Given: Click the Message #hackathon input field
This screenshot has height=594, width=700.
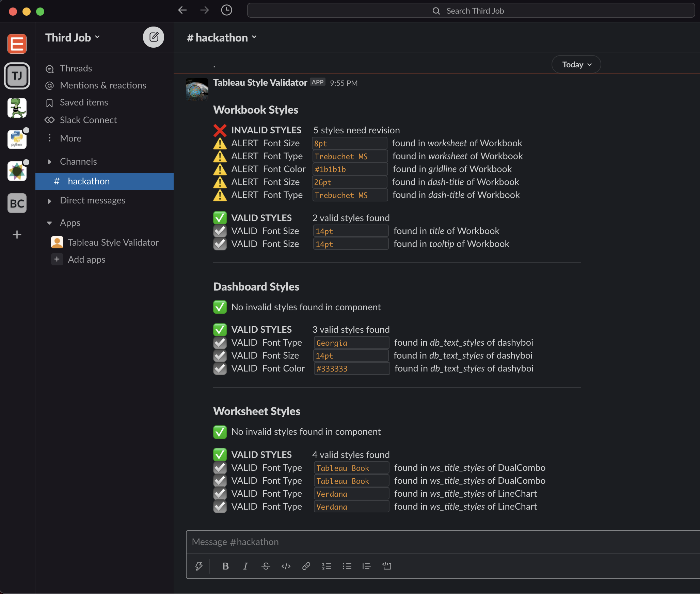Looking at the screenshot, I should click(409, 542).
